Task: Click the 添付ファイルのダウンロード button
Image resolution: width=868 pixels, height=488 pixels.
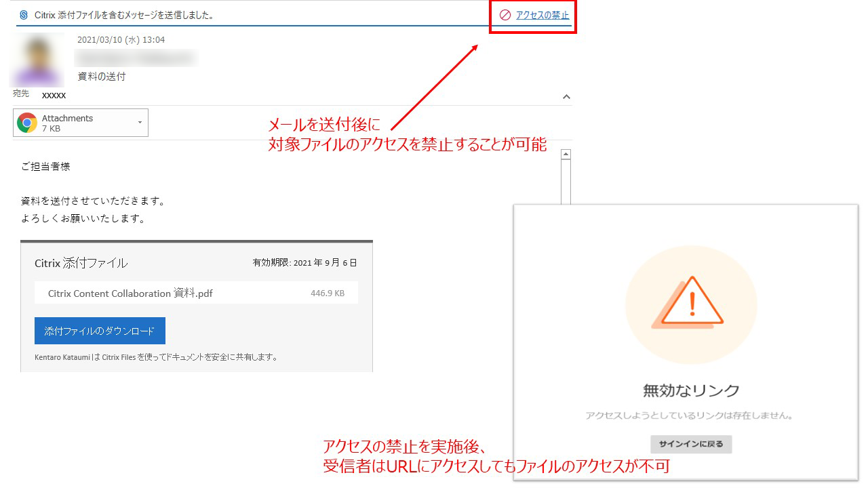Action: pyautogui.click(x=100, y=331)
